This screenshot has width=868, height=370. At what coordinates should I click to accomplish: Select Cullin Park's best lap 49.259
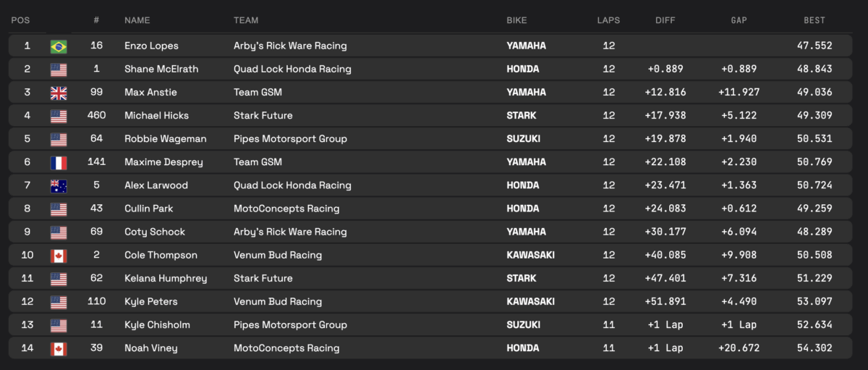pos(813,209)
